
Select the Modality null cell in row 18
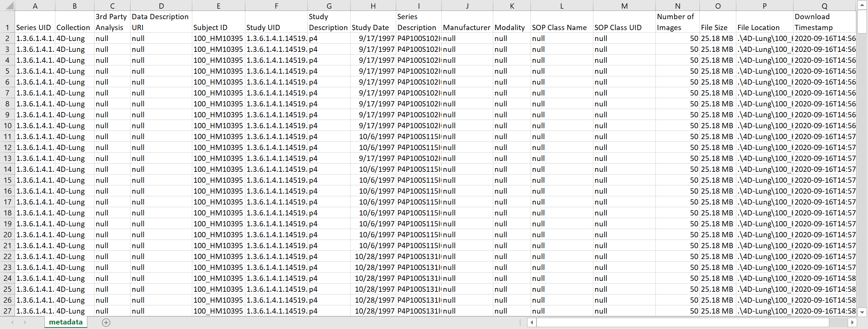[512, 213]
